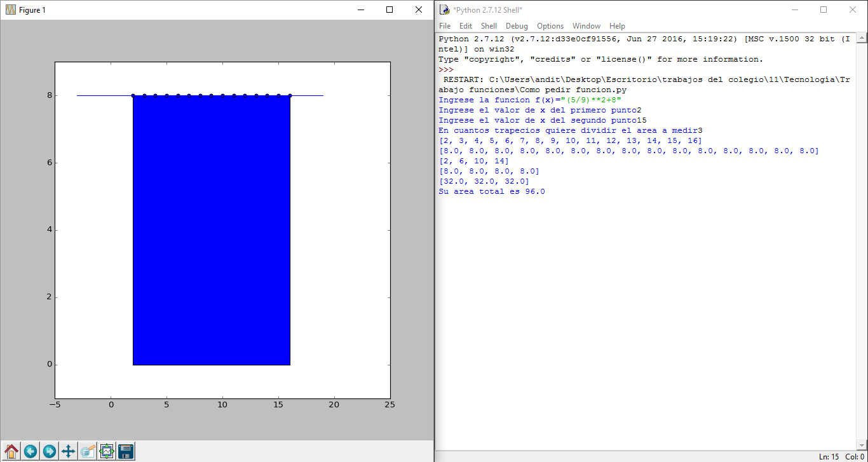
Task: Click the y-axis tick label 8
Action: click(48, 95)
